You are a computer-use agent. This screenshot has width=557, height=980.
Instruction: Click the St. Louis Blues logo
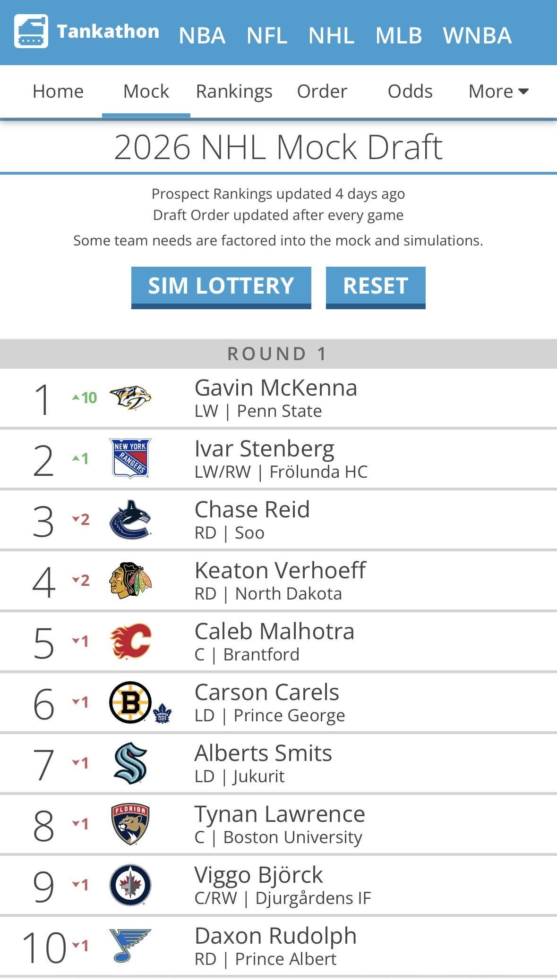pyautogui.click(x=129, y=945)
